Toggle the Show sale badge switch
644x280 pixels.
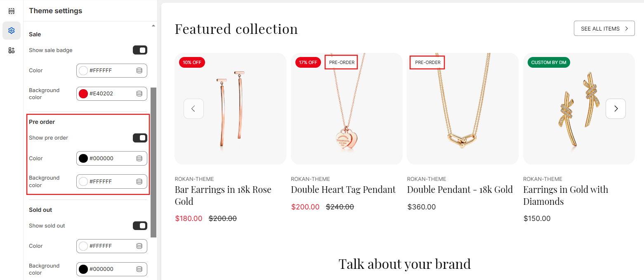click(140, 50)
